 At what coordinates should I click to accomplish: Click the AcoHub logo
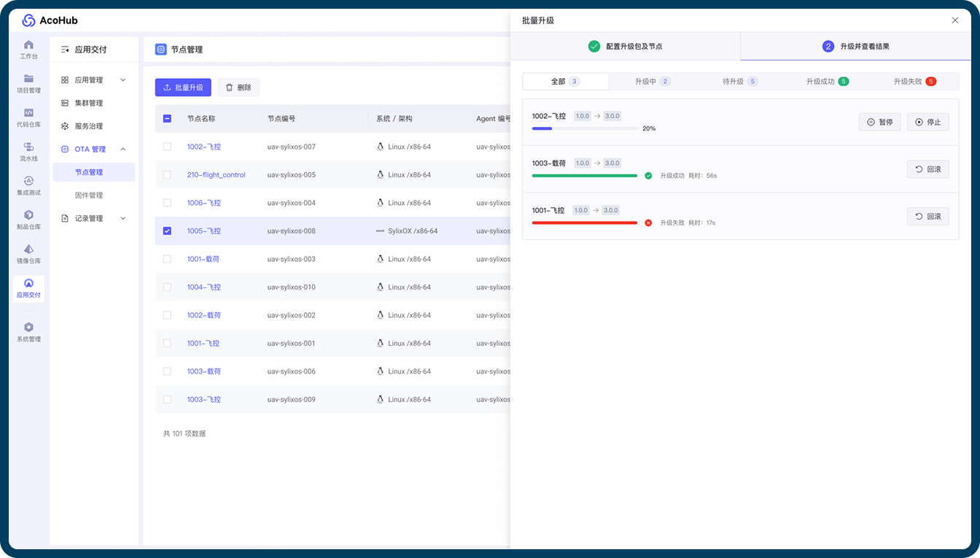[50, 20]
